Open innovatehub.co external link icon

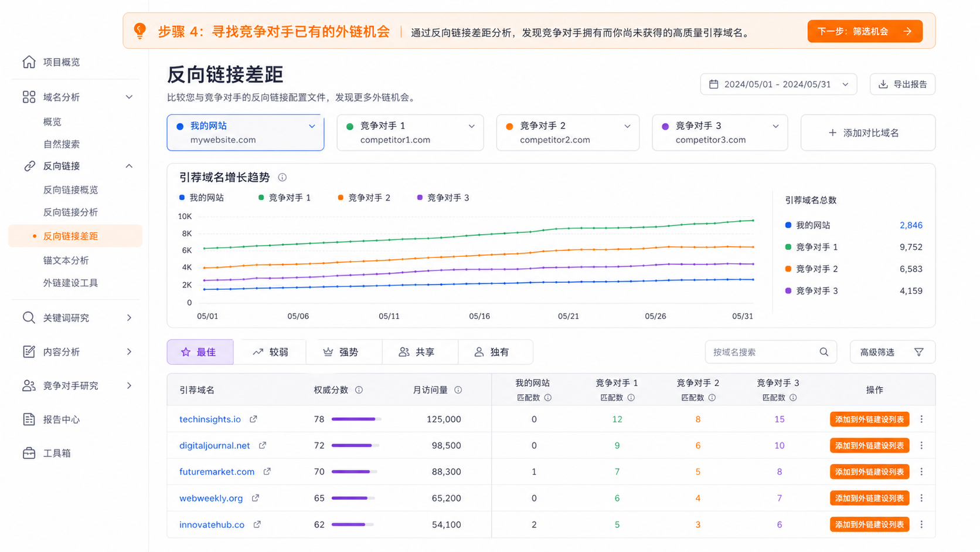[257, 524]
